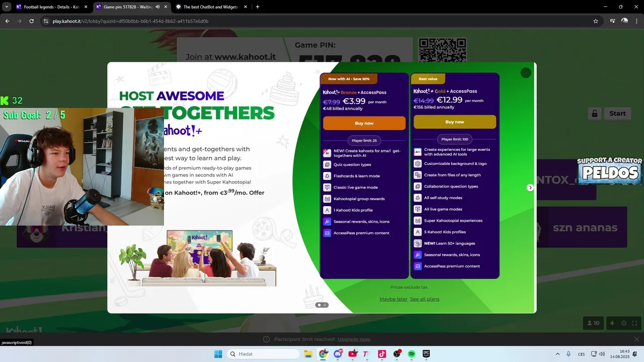644x362 pixels.
Task: Open OBS Studio from taskbar
Action: click(396, 354)
